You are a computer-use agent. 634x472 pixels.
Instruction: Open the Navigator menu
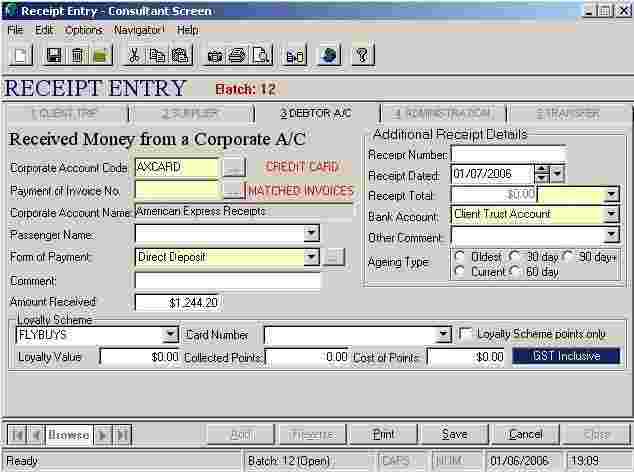click(138, 30)
